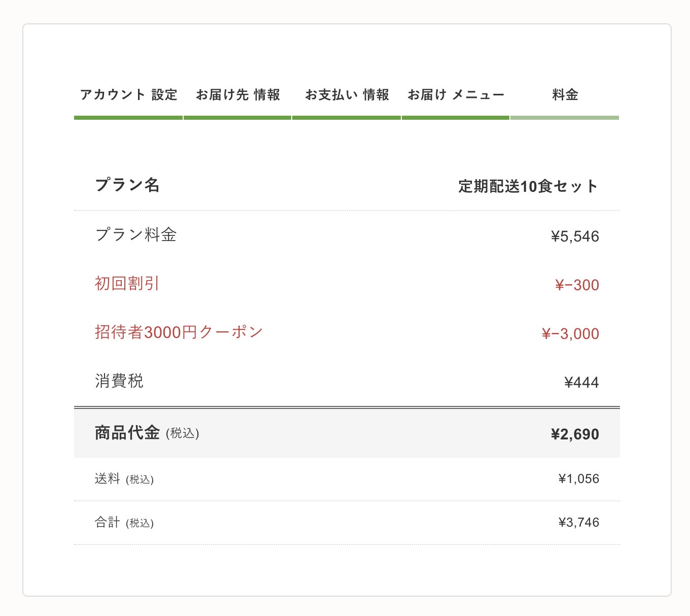Click the ¥−3,000 coupon amount
Screen dimensions: 690x616
coord(570,334)
